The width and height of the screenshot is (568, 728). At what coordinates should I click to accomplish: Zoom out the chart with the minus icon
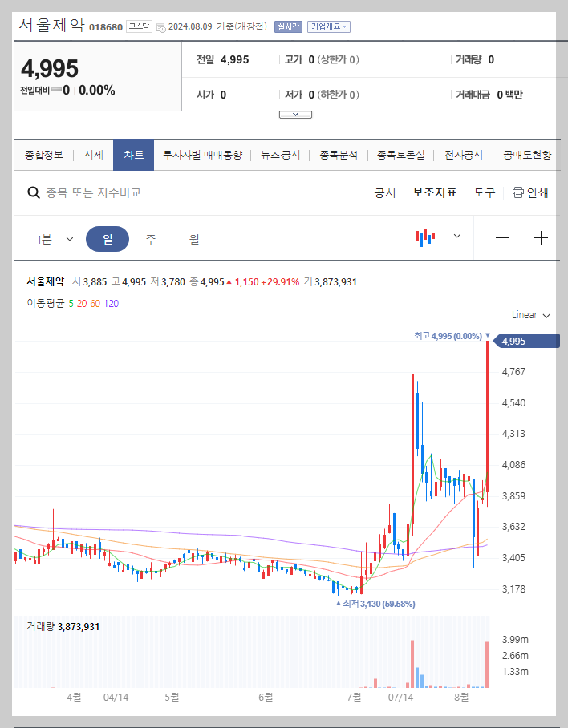pos(503,237)
